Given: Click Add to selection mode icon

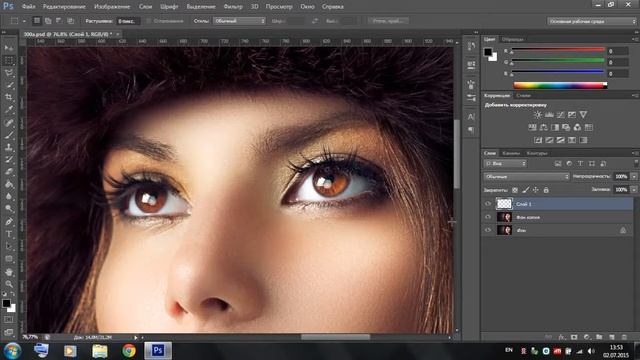Looking at the screenshot, I should tap(48, 20).
